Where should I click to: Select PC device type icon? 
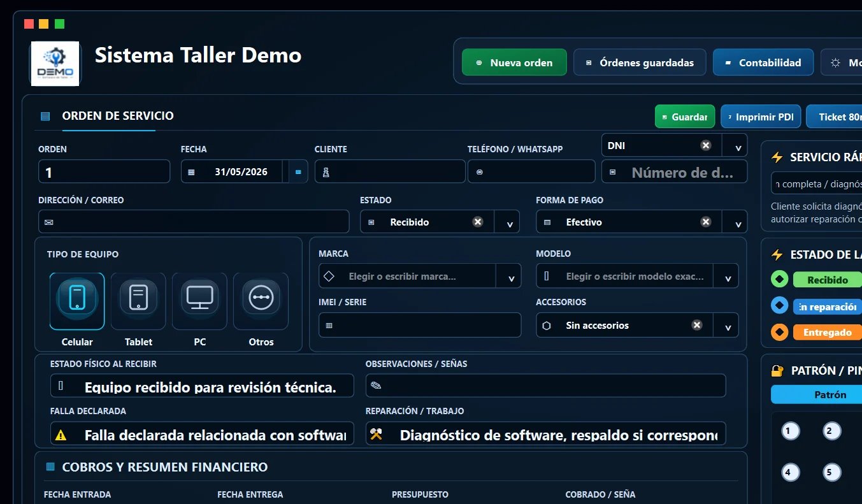(x=199, y=301)
